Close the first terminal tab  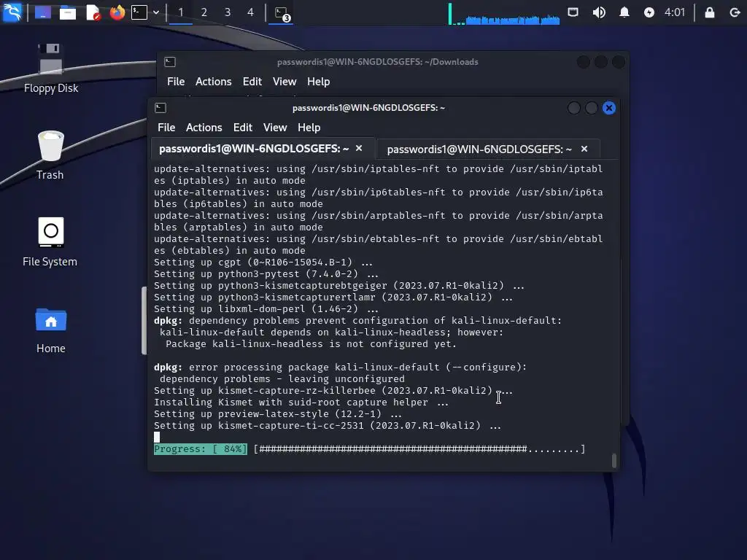359,149
